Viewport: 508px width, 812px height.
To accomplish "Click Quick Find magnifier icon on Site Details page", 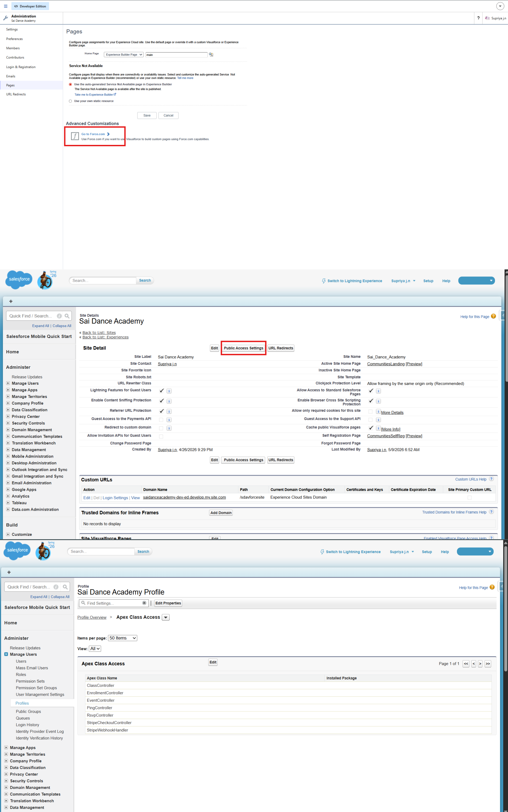I will (x=67, y=316).
